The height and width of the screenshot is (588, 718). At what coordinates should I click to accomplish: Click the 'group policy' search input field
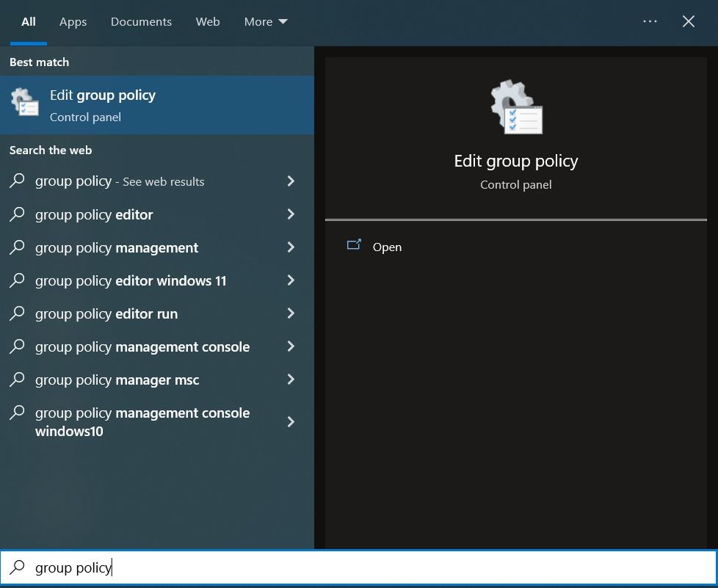(x=358, y=567)
